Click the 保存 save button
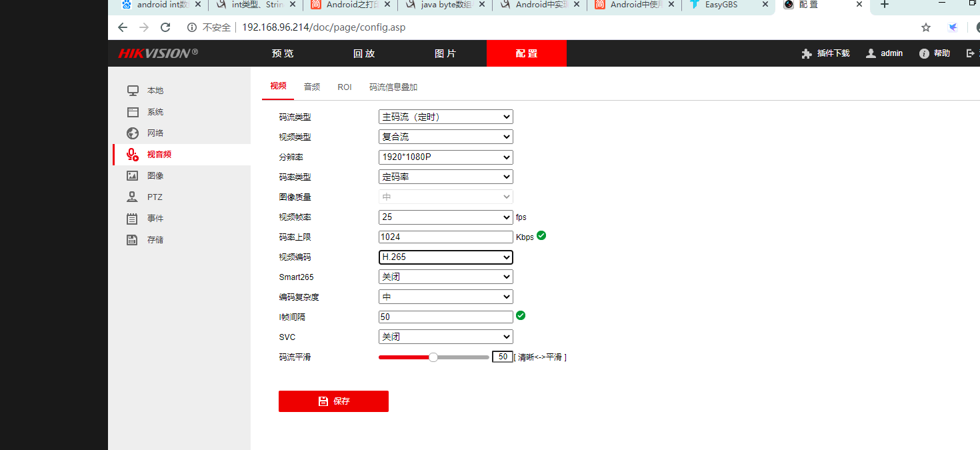 click(333, 401)
